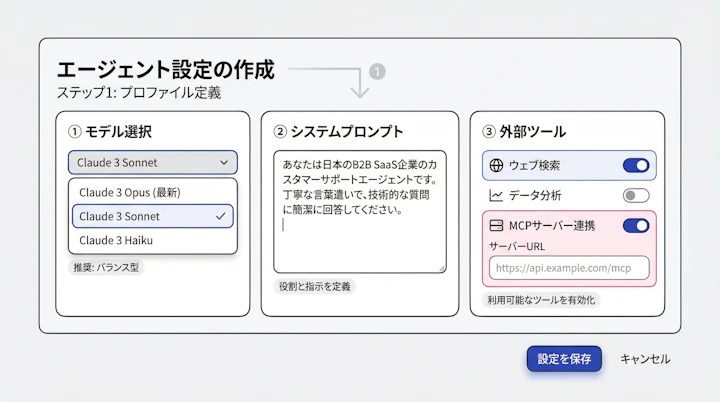Viewport: 720px width, 402px height.
Task: Click the データ分析 chart icon
Action: (496, 196)
